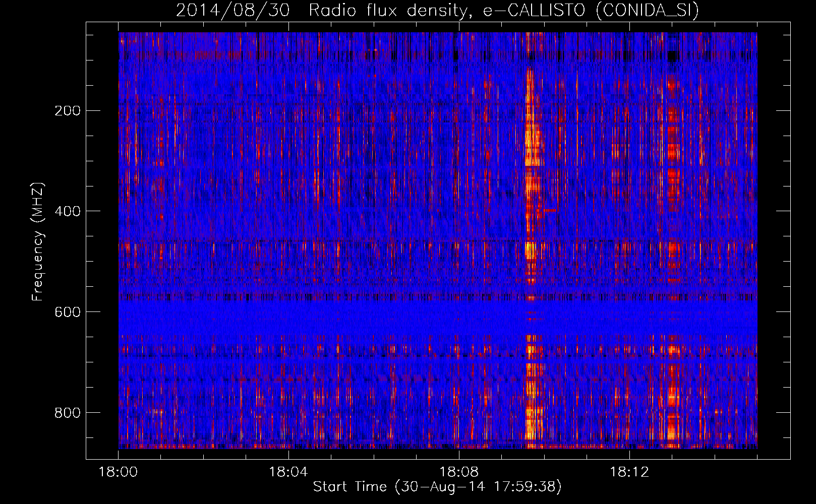This screenshot has height=504, width=816.
Task: Click the plot title e-CALLISTO (CONIDA_SI)
Action: coord(591,11)
